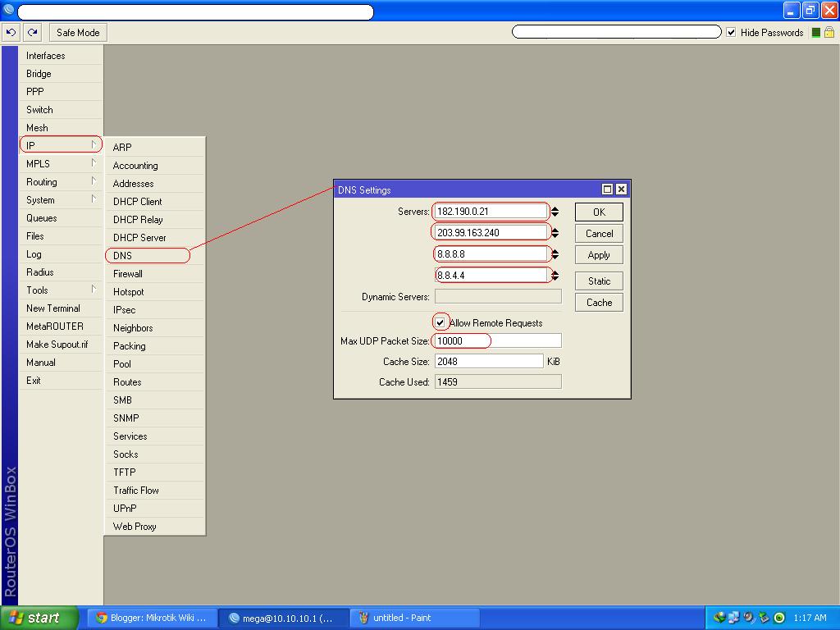Toggle the Hide Passwords checkbox
840x630 pixels.
[731, 33]
